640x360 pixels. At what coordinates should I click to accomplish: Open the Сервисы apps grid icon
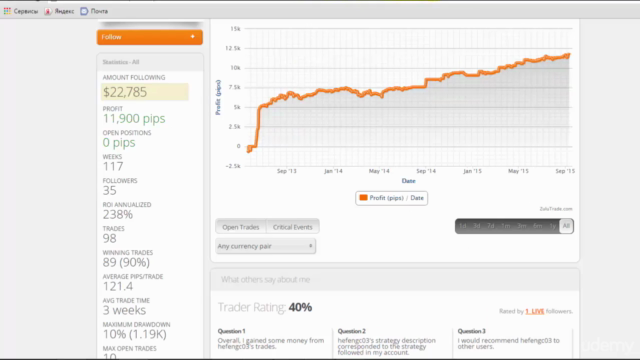[7, 11]
